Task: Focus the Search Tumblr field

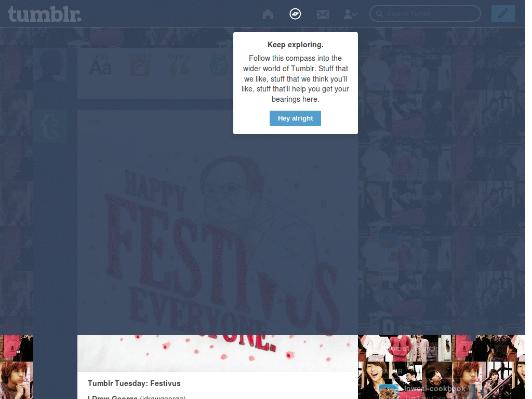Action: (x=425, y=14)
